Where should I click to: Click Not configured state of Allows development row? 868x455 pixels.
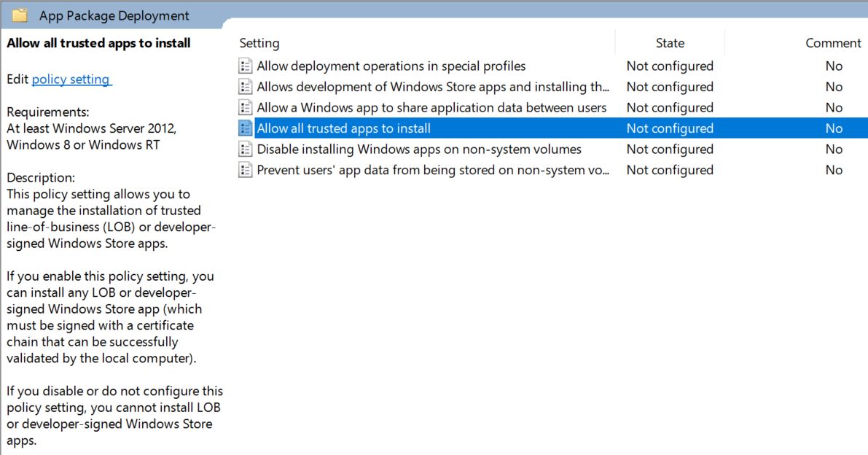tap(670, 87)
